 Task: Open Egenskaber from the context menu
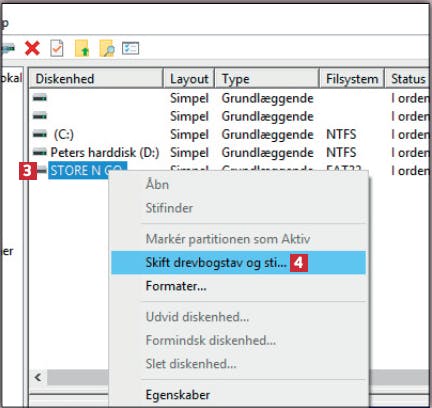pyautogui.click(x=178, y=395)
